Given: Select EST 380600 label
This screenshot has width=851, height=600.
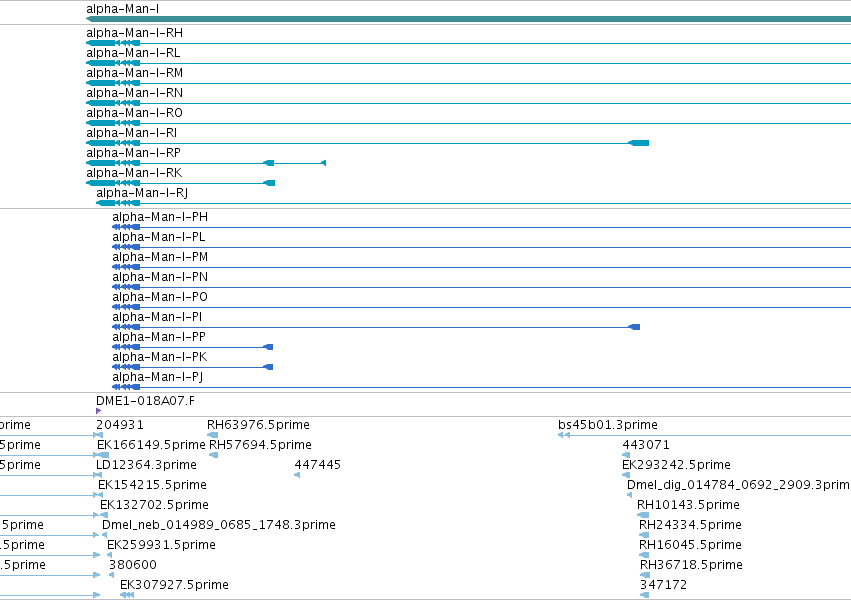Looking at the screenshot, I should click(x=133, y=566).
